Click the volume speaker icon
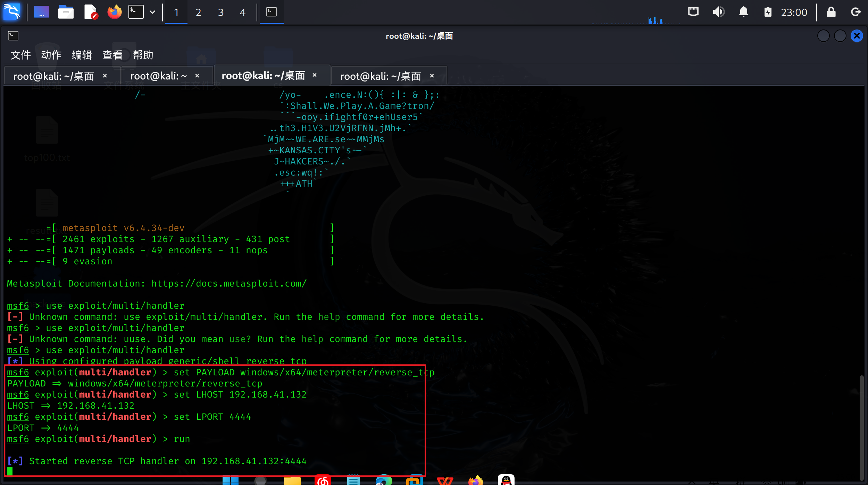Image resolution: width=868 pixels, height=485 pixels. tap(718, 12)
